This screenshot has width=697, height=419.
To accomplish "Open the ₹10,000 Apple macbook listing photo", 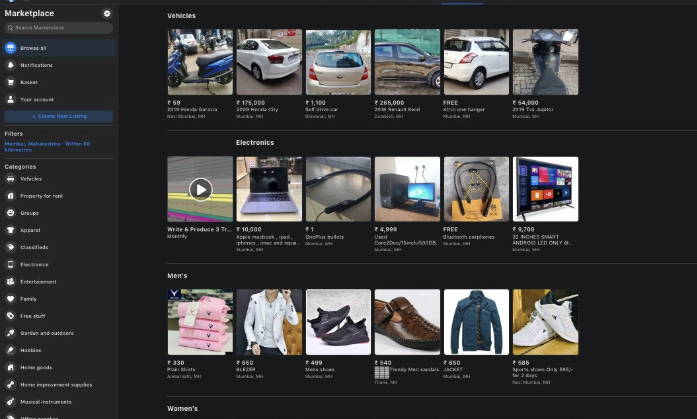I will (x=269, y=189).
